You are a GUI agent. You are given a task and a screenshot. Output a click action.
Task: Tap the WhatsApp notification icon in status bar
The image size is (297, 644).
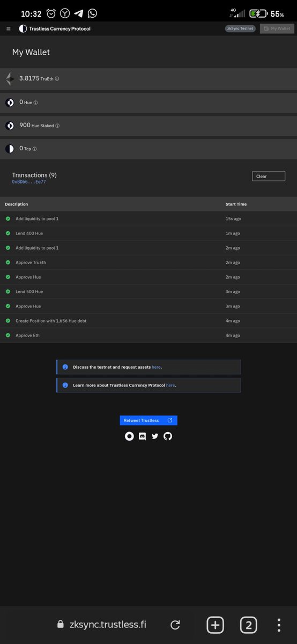click(x=92, y=13)
